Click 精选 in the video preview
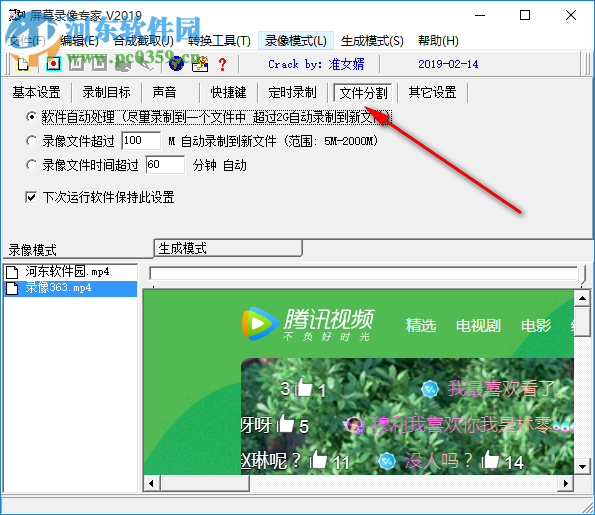Viewport: 595px width, 515px height. (x=421, y=326)
